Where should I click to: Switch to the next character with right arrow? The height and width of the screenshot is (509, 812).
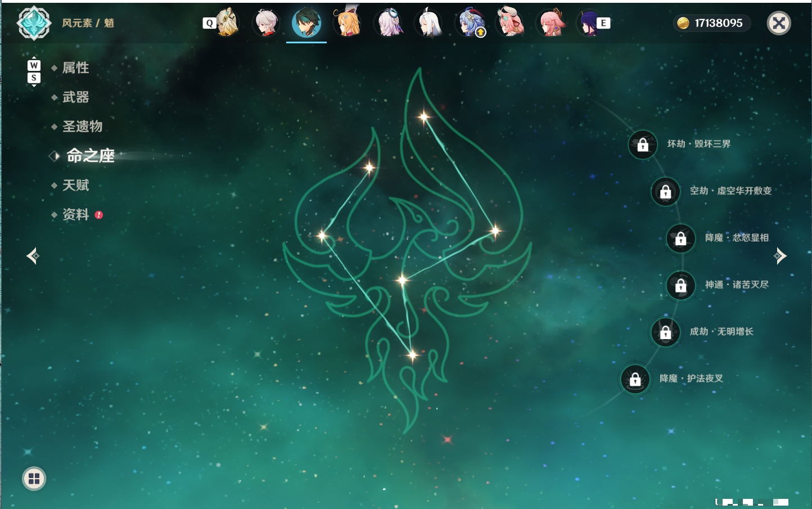[x=780, y=256]
